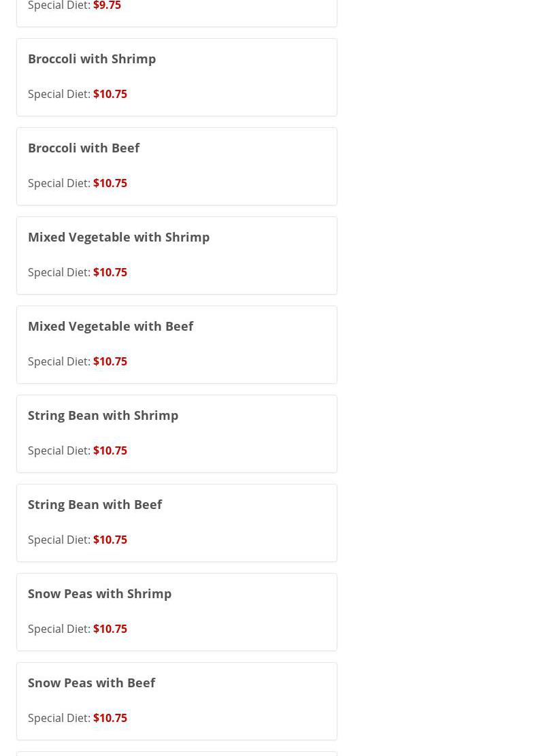Choose the String Bean with Shrimp title

pyautogui.click(x=103, y=415)
